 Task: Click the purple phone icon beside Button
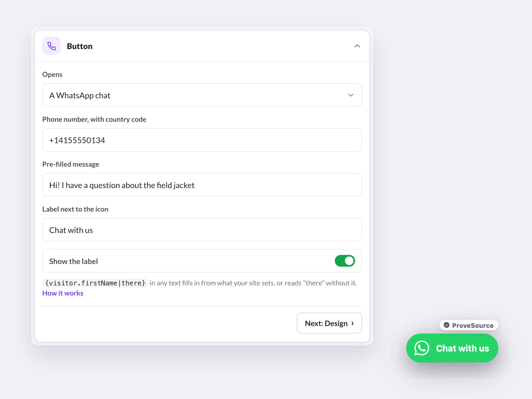pyautogui.click(x=51, y=46)
